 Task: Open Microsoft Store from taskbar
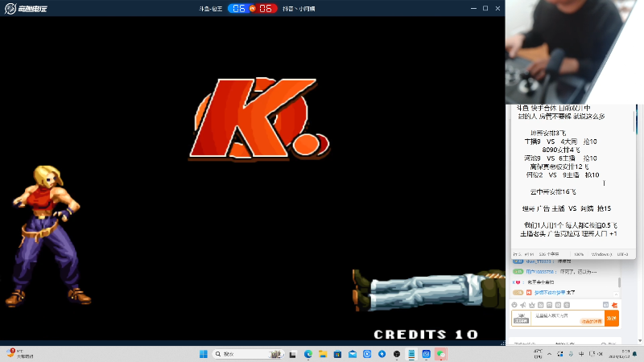point(337,354)
